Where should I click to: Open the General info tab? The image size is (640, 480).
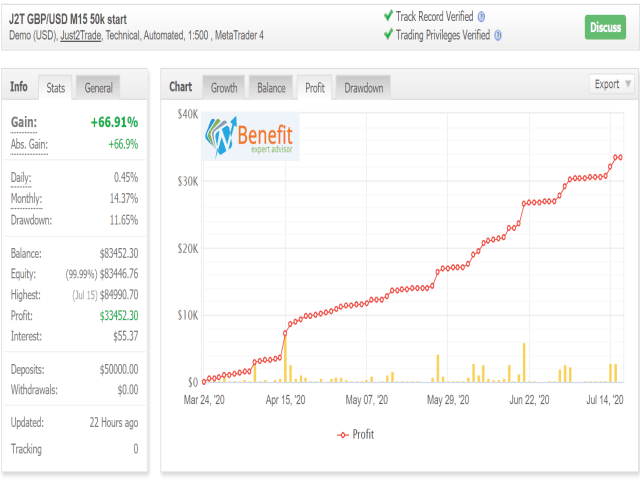tap(98, 88)
